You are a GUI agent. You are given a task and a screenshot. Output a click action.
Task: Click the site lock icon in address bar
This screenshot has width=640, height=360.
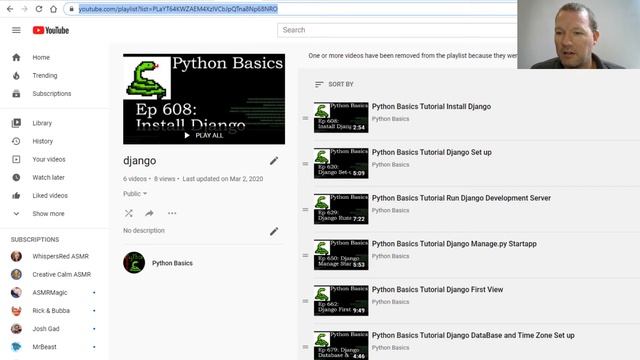71,9
